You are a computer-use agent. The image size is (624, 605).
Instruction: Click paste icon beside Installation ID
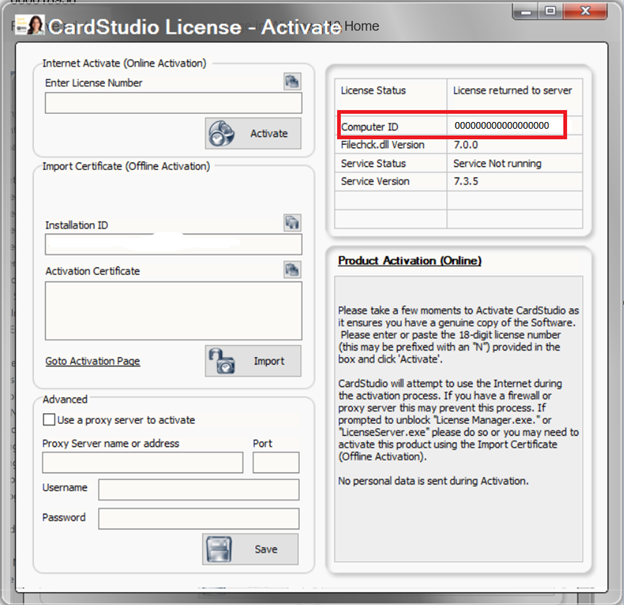tap(292, 222)
